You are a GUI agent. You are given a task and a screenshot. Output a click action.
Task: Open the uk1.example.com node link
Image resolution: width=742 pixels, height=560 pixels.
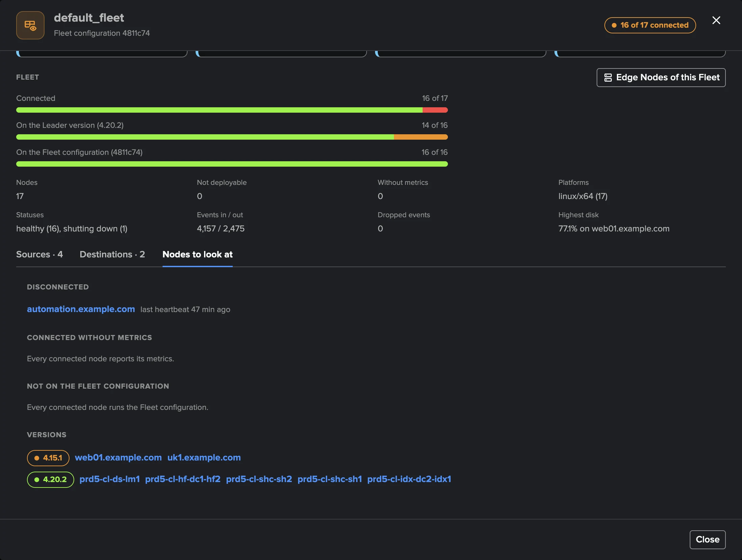point(204,457)
